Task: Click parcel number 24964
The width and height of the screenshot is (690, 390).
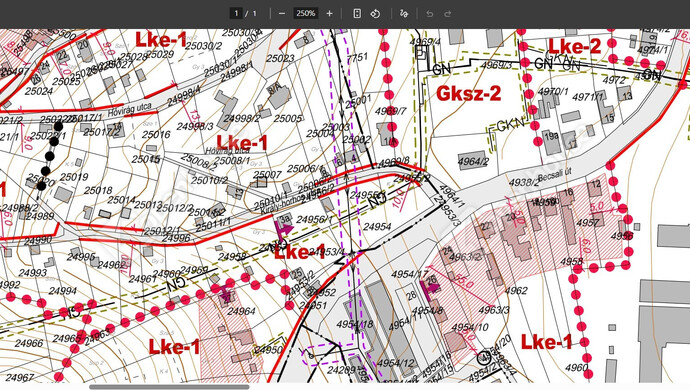Action: (241, 311)
